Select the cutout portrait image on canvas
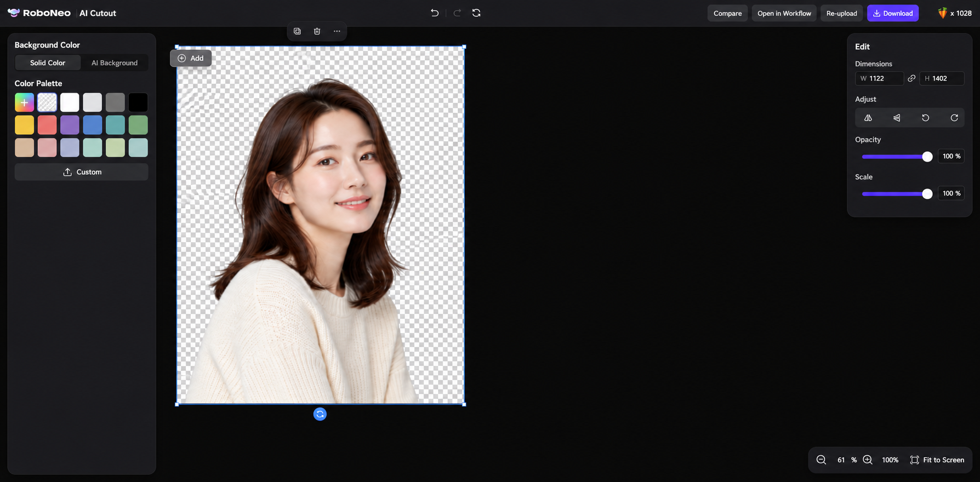Image resolution: width=980 pixels, height=482 pixels. click(320, 225)
